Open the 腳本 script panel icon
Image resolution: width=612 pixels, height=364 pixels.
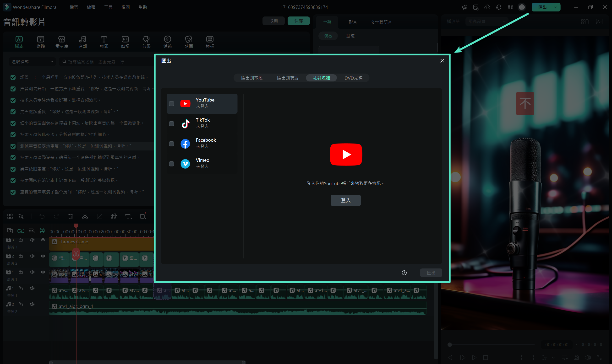tap(19, 42)
